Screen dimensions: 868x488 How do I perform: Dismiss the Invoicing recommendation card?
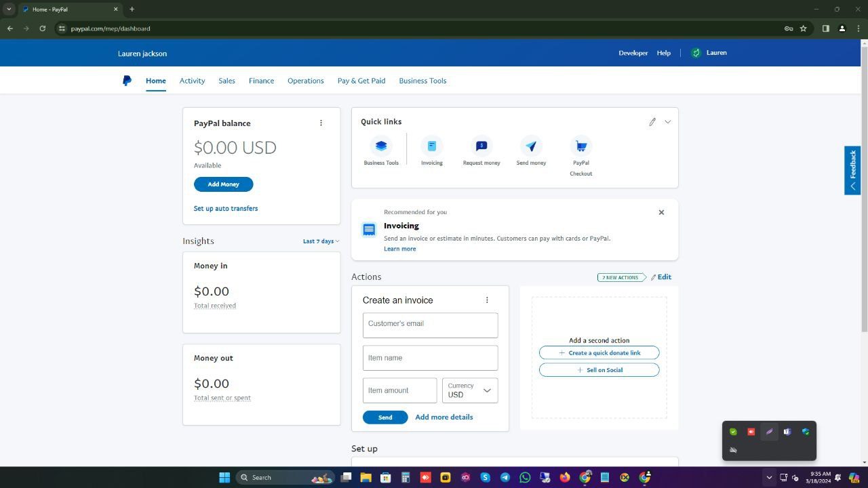(661, 212)
